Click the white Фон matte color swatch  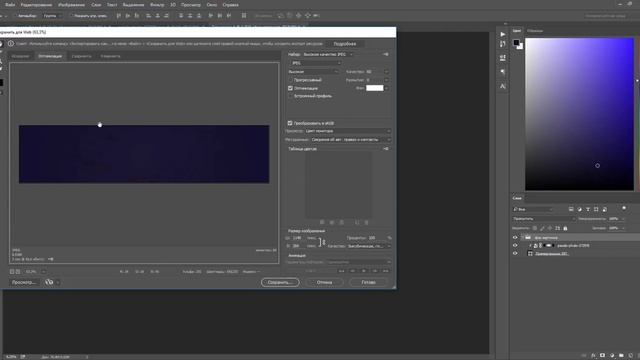click(x=375, y=88)
